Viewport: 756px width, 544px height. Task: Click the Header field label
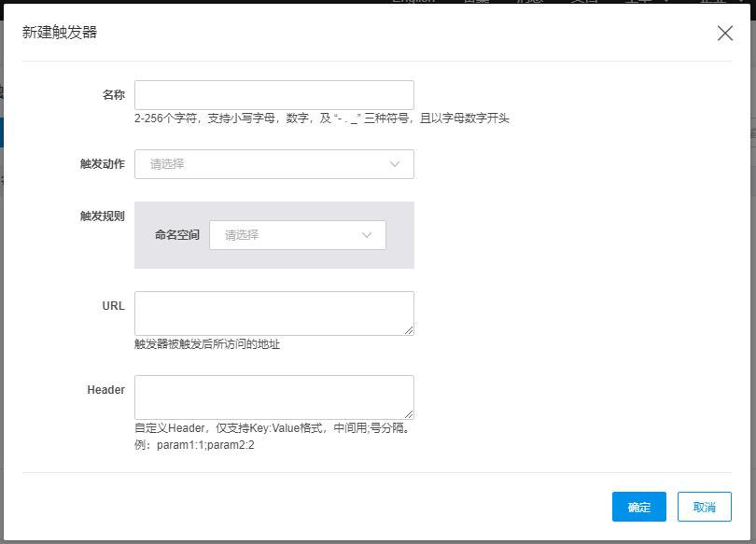tap(105, 390)
